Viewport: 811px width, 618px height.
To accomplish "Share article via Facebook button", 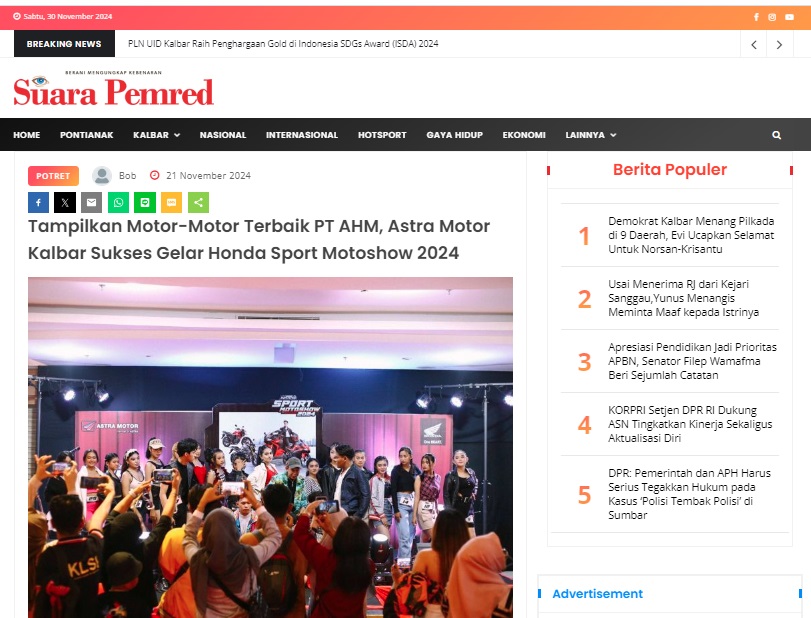I will tap(38, 203).
